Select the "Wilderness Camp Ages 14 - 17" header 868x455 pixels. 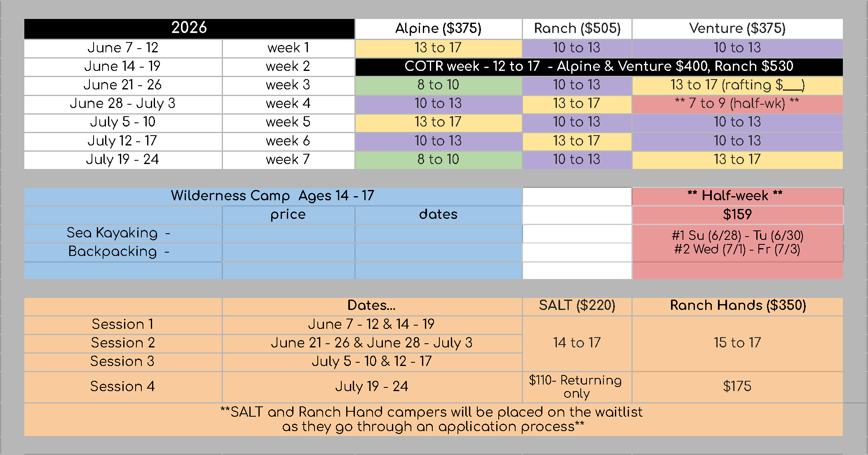[272, 196]
